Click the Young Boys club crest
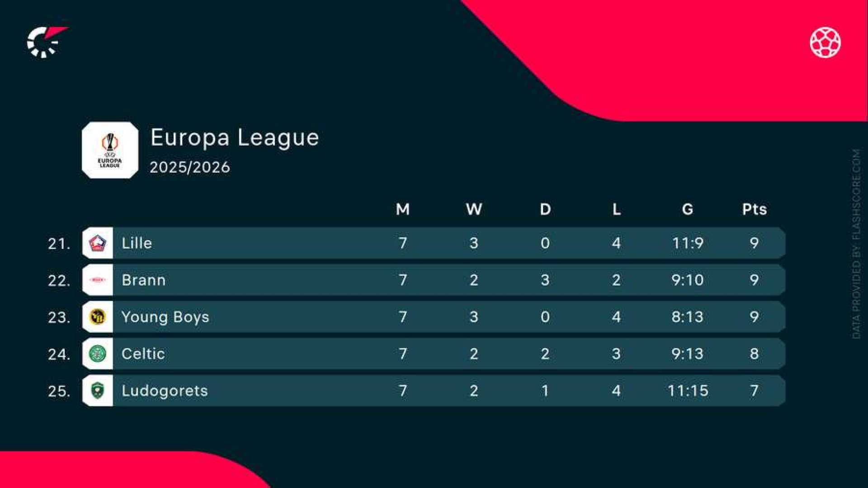 click(98, 317)
